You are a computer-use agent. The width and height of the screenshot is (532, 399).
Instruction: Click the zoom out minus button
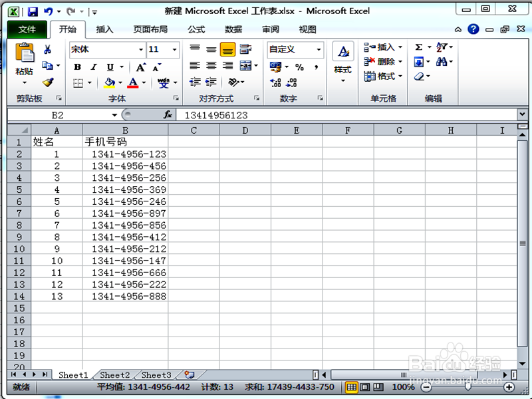tap(426, 387)
